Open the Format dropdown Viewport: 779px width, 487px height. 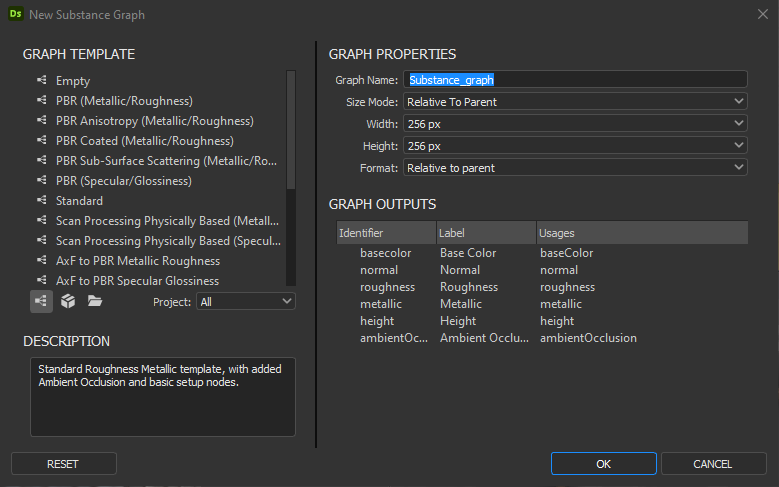tap(575, 167)
